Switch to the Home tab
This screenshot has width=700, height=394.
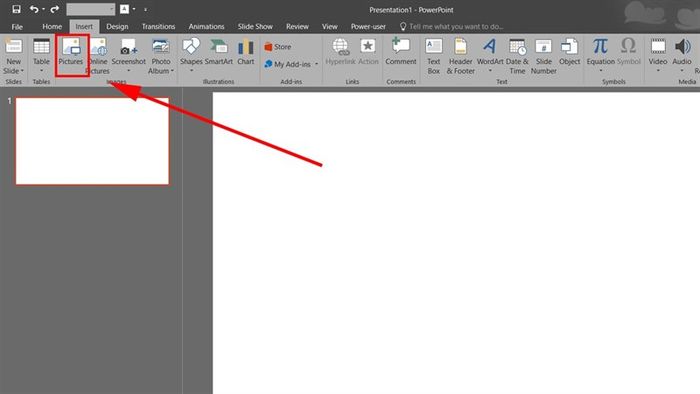52,27
